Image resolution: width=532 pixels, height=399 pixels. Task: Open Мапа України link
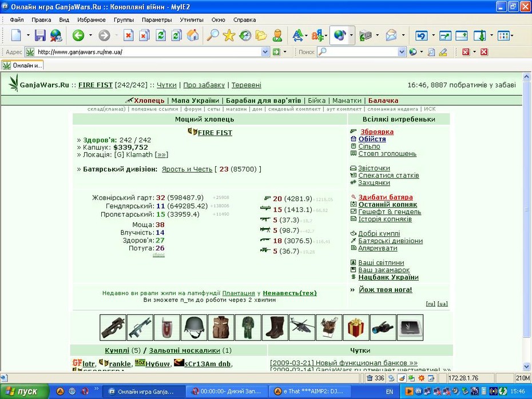click(x=195, y=101)
